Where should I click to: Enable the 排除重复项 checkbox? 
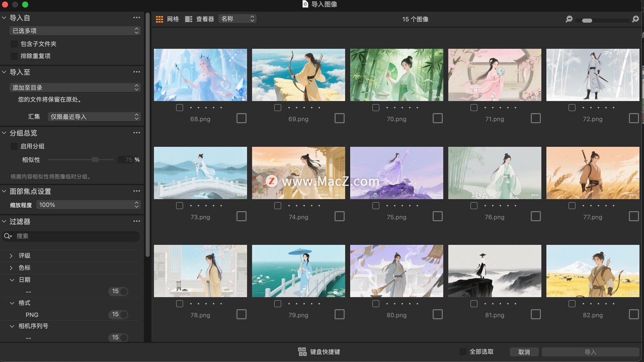[14, 56]
